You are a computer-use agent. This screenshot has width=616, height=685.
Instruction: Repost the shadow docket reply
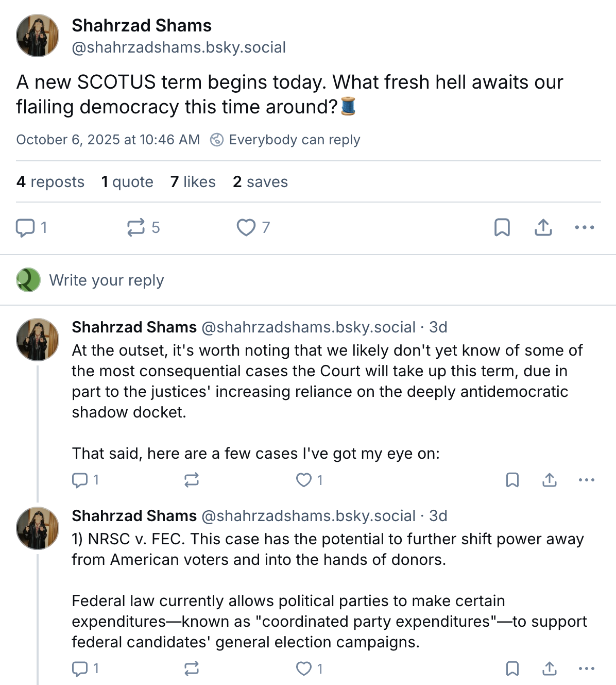[192, 480]
